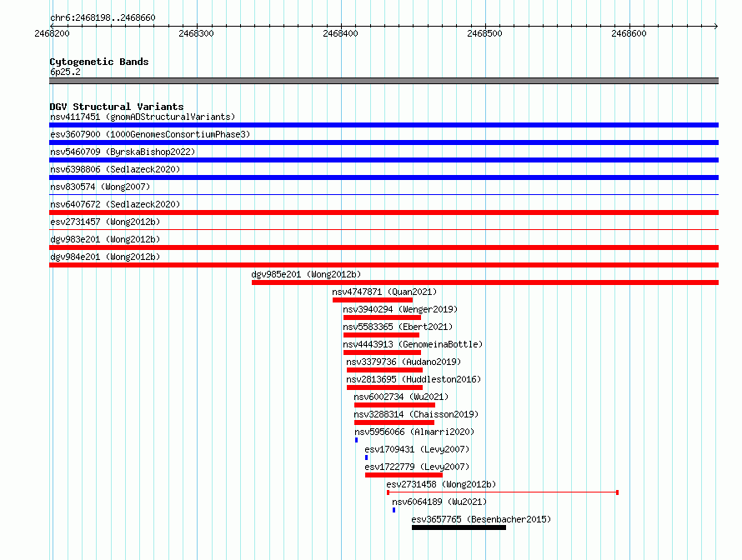The height and width of the screenshot is (560, 742).
Task: Select the red bar under nsv3288314
Action: 394,422
